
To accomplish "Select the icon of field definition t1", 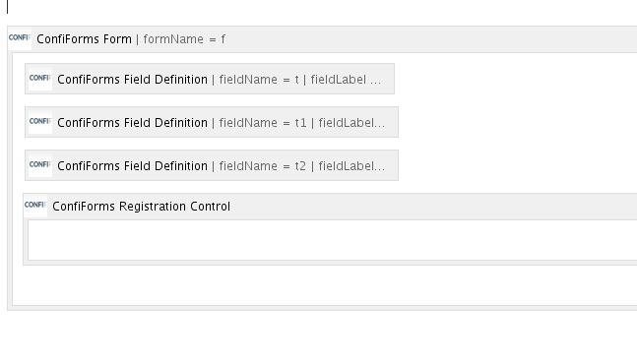I will coord(40,122).
